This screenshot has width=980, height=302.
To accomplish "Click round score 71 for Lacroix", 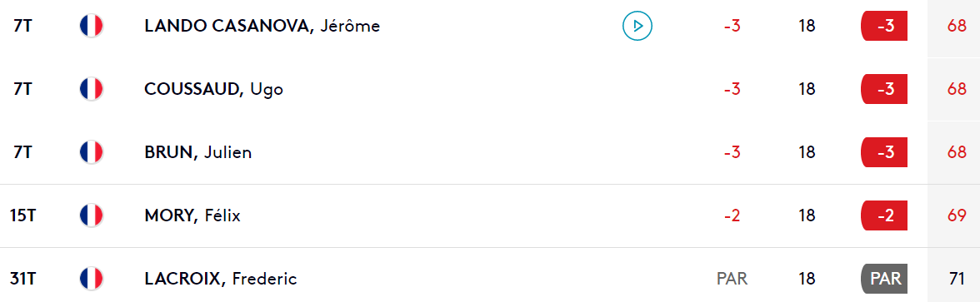I will pos(957,278).
